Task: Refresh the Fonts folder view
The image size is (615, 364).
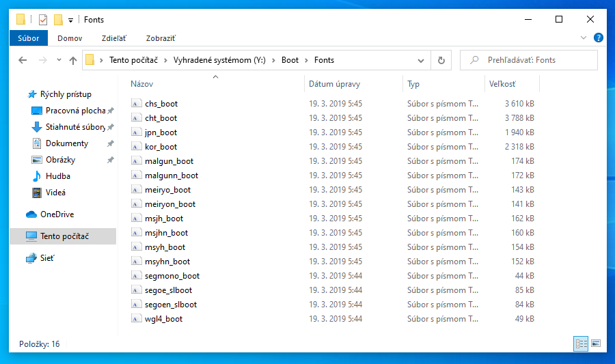Action: pos(441,60)
